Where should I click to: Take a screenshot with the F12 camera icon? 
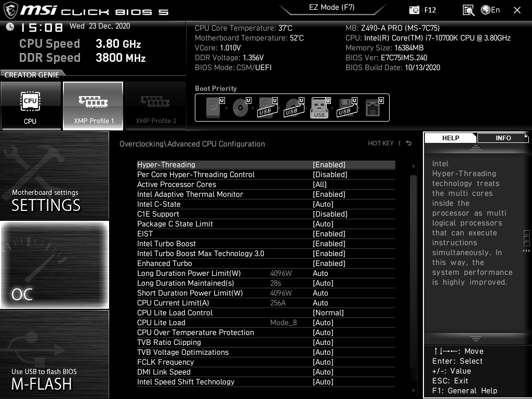[414, 10]
